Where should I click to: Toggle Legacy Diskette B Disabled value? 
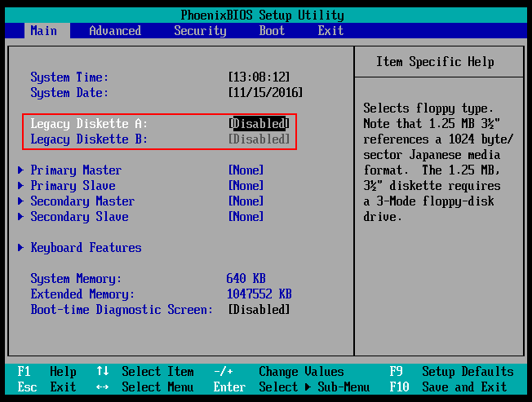coord(259,139)
